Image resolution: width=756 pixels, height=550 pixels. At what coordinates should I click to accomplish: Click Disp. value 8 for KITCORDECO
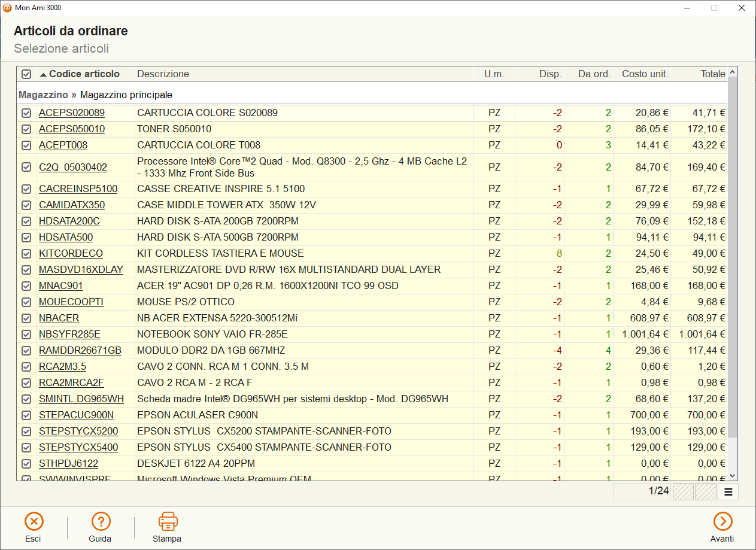[559, 253]
